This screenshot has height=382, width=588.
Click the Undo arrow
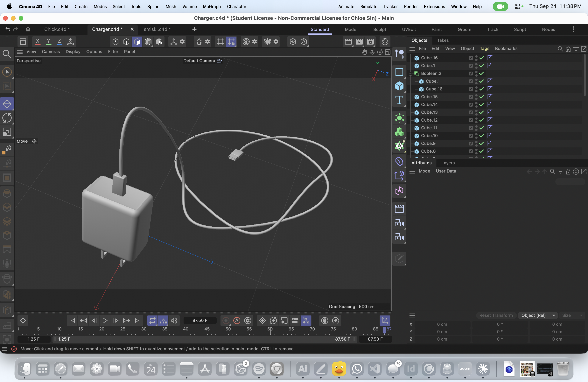pos(8,29)
